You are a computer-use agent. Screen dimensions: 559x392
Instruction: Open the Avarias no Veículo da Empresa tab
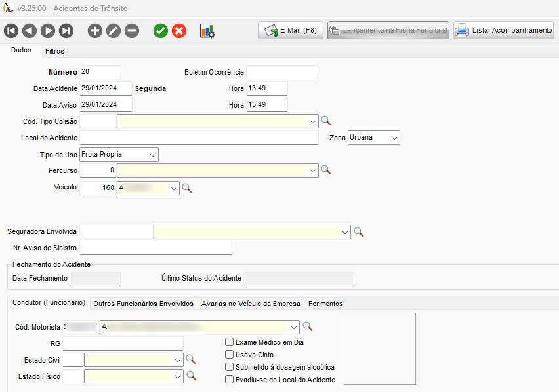tap(251, 304)
